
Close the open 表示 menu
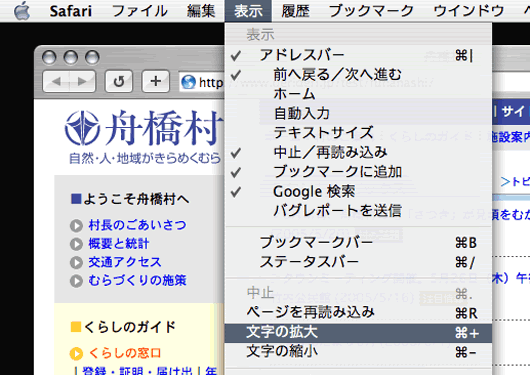[x=248, y=11]
